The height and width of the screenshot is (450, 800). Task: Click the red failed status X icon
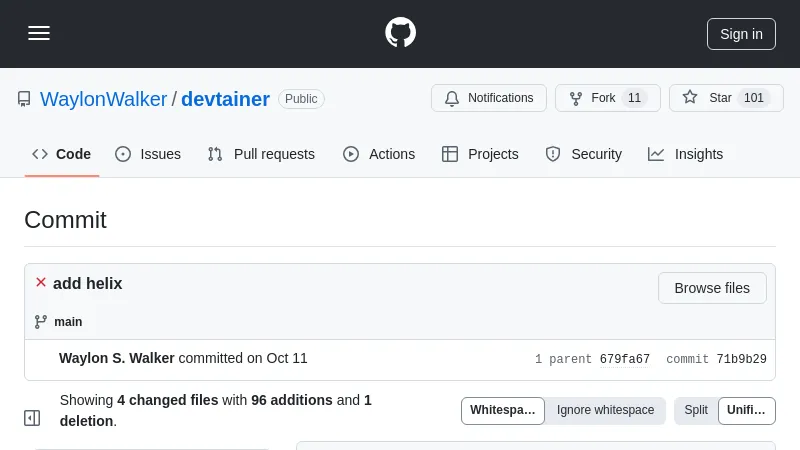click(41, 283)
